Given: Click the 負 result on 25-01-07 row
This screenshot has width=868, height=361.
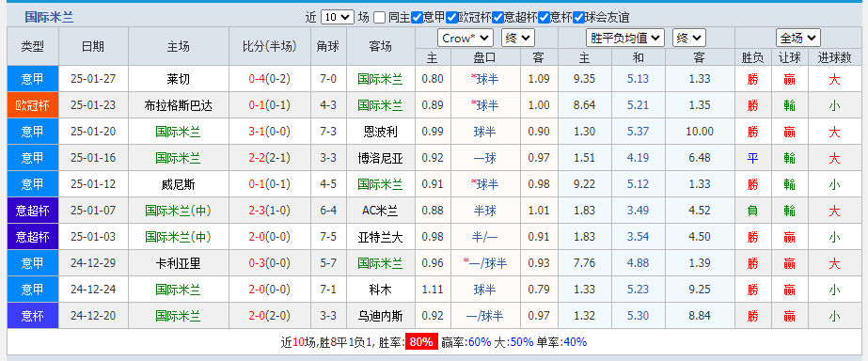Looking at the screenshot, I should [753, 211].
